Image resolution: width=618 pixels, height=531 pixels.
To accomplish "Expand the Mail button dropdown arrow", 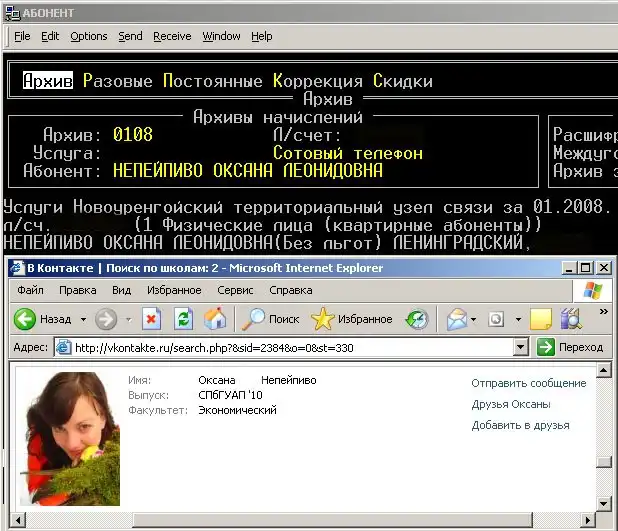I will point(475,320).
